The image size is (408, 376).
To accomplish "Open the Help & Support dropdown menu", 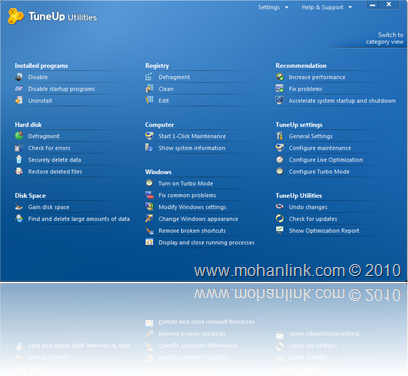I will [x=326, y=7].
